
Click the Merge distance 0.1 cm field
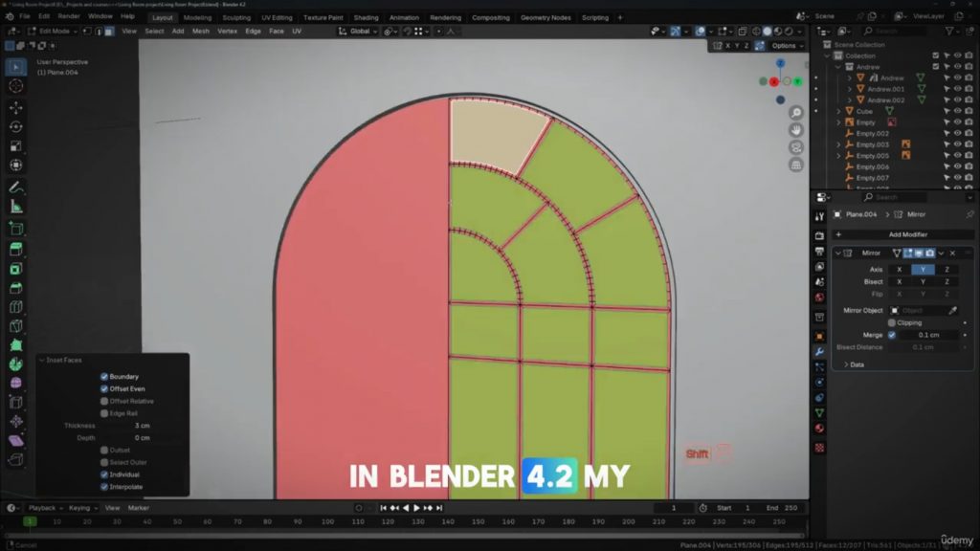(x=928, y=335)
